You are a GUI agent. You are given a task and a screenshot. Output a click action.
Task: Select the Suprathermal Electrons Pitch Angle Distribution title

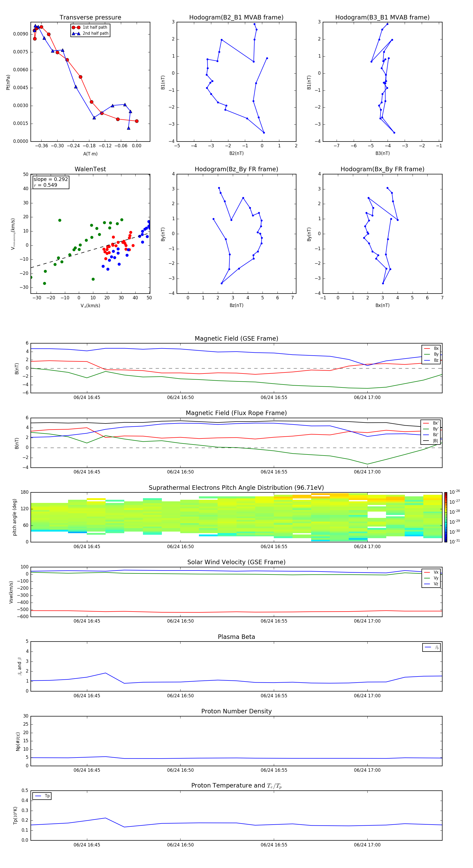coord(236,488)
